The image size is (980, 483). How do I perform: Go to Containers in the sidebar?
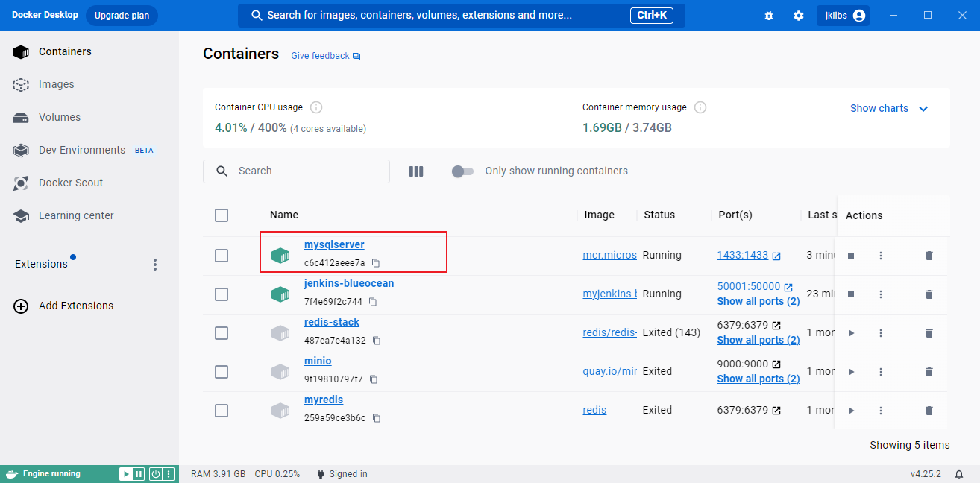(89, 52)
